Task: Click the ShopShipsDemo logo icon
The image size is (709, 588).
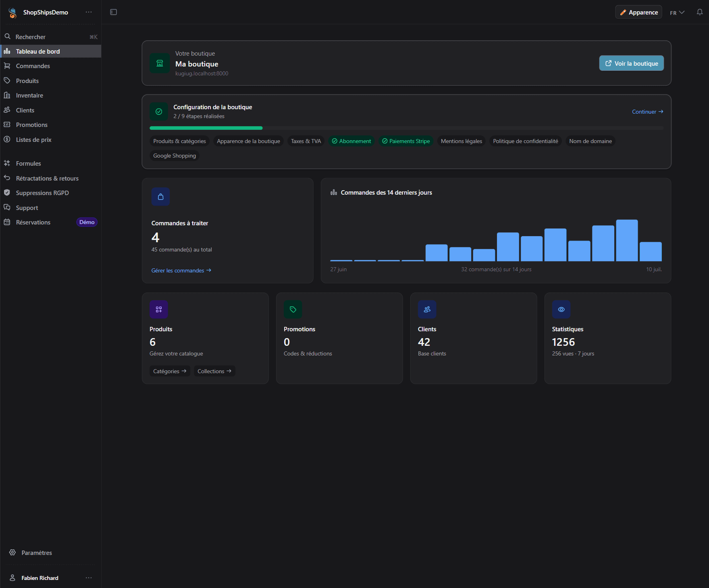Action: (x=12, y=12)
